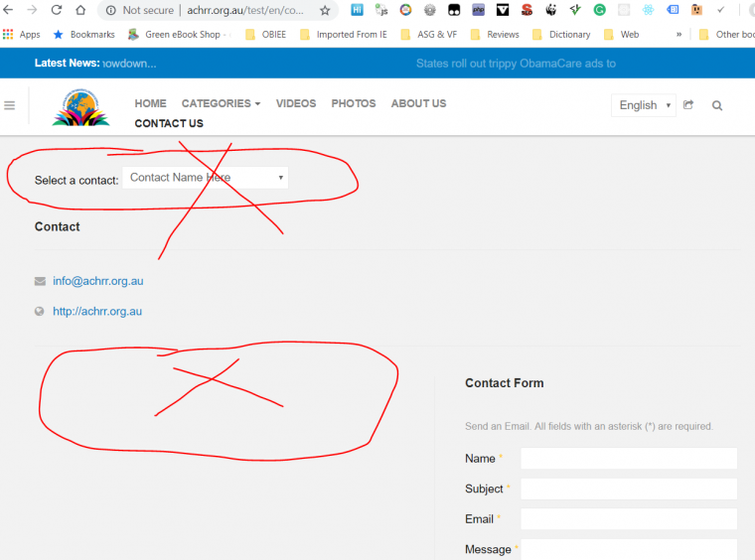This screenshot has width=755, height=560.
Task: Open the multicolor circle extension
Action: (x=406, y=10)
